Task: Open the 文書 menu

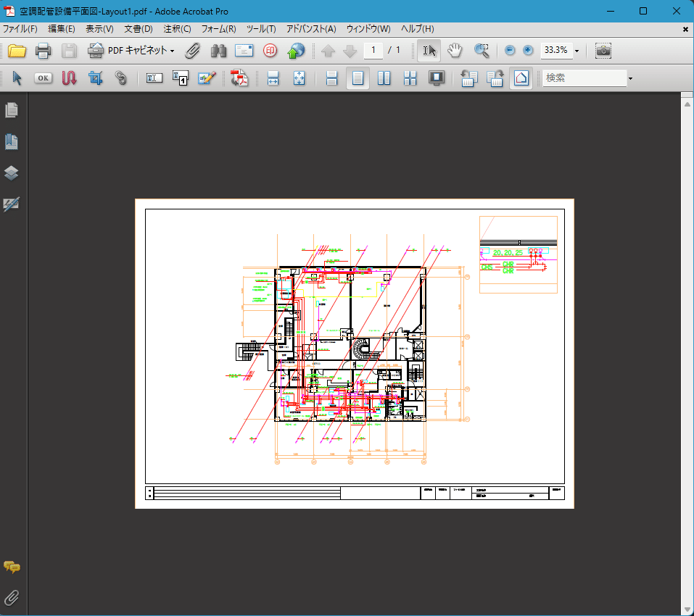Action: (137, 28)
